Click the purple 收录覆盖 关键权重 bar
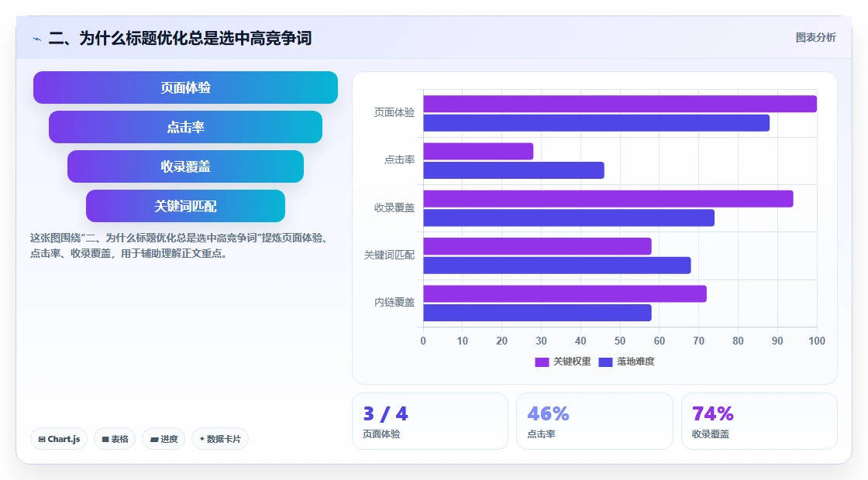This screenshot has width=868, height=480. click(x=608, y=199)
